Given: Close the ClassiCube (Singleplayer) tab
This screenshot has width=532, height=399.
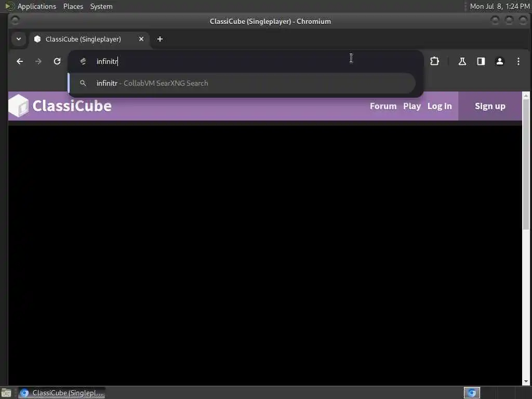Looking at the screenshot, I should coord(141,39).
